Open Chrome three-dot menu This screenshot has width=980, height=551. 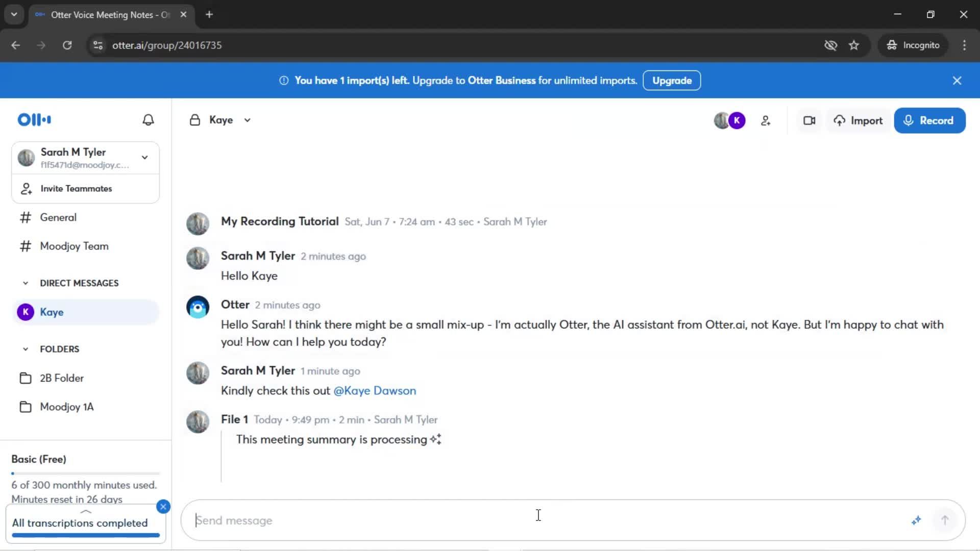point(964,45)
